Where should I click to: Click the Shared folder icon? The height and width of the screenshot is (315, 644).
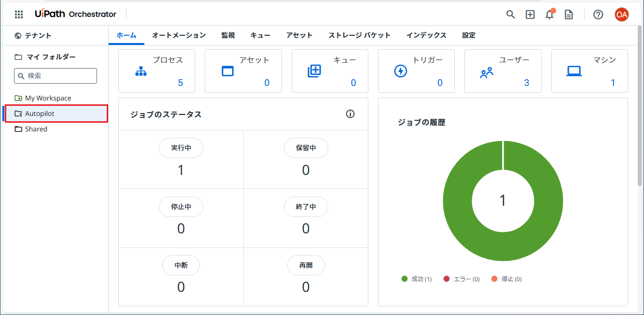[x=18, y=129]
